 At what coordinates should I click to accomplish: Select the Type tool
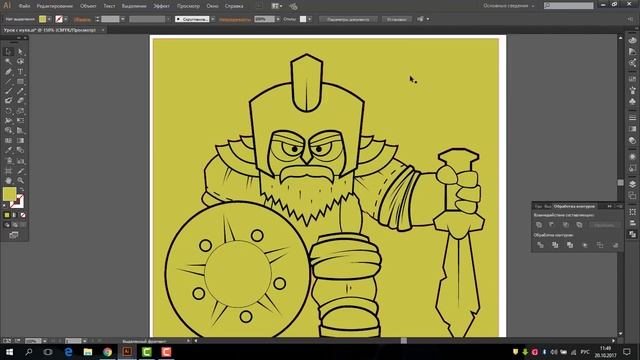pos(20,71)
